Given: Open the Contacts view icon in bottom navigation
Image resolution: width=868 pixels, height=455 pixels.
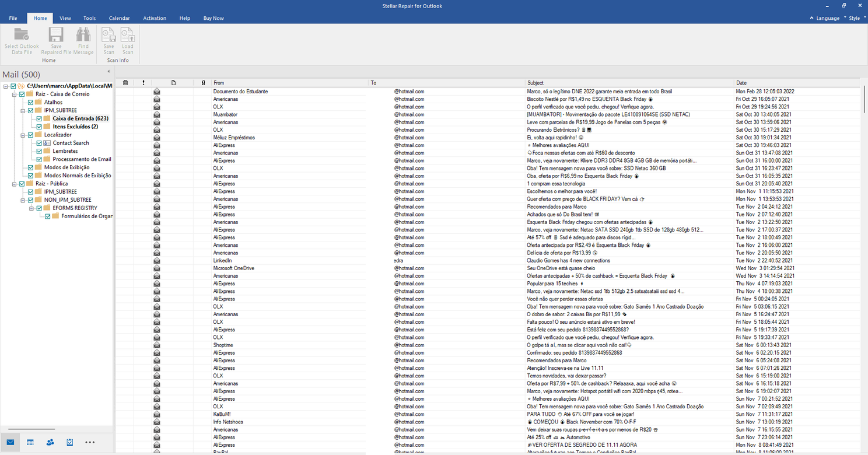Looking at the screenshot, I should 50,442.
